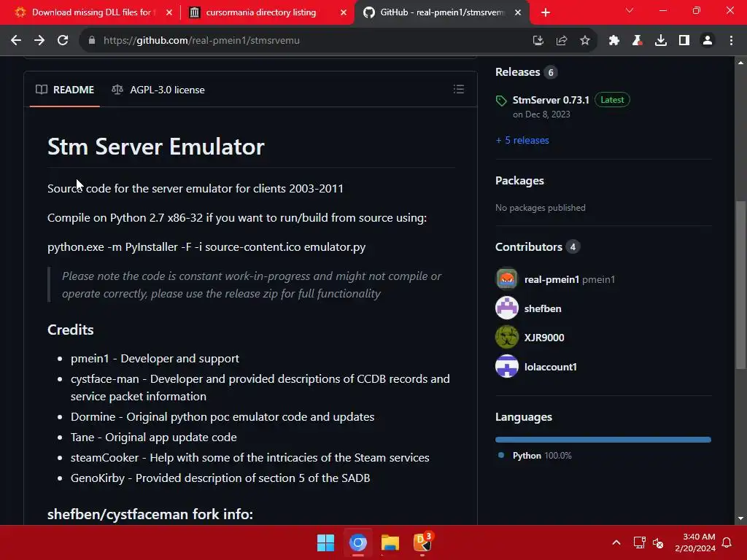
Task: Open the Chrome profile avatar
Action: point(708,41)
